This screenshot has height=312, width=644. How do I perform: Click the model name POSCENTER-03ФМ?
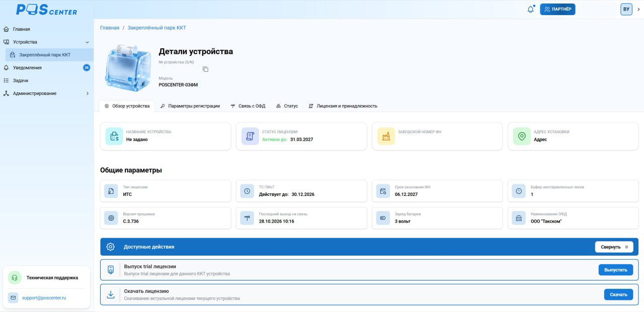178,85
